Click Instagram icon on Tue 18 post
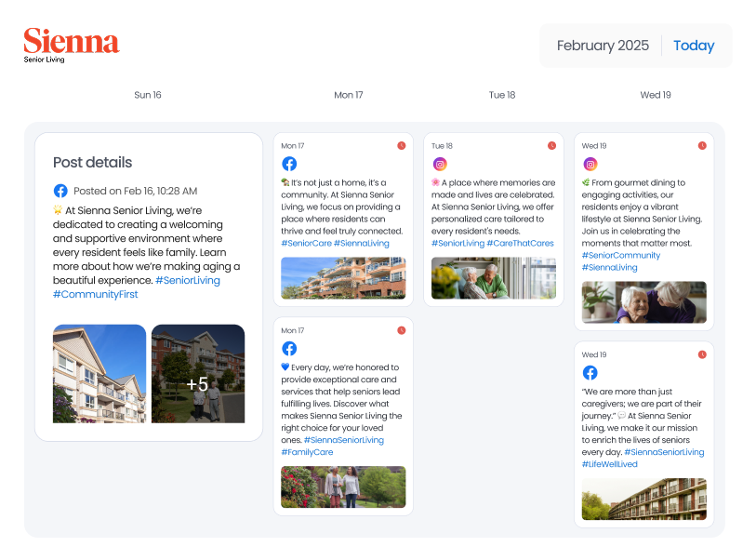Viewport: 756px width, 560px height. pyautogui.click(x=440, y=164)
